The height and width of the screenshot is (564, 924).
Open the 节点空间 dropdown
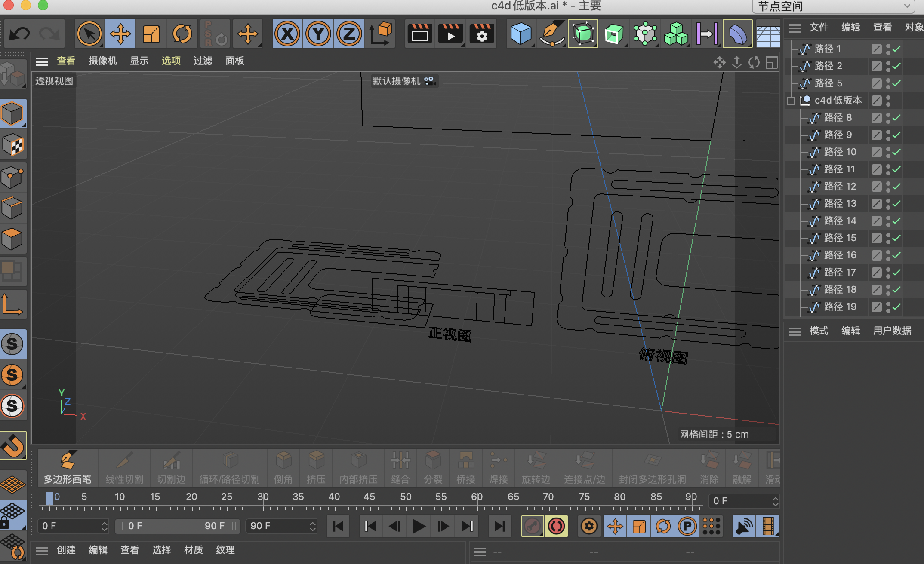click(x=833, y=6)
